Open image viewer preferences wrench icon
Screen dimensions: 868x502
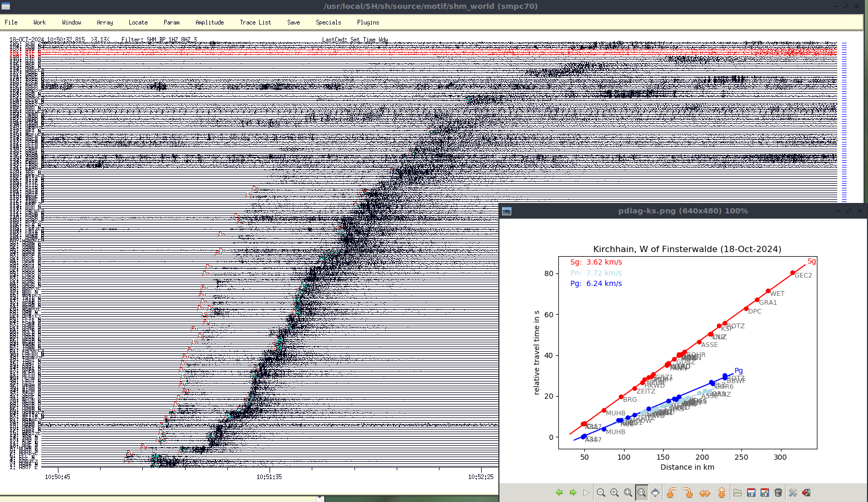(793, 493)
